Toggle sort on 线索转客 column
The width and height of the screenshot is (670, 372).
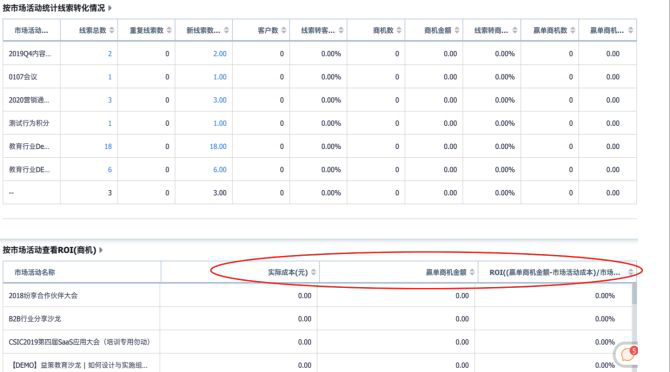click(341, 30)
